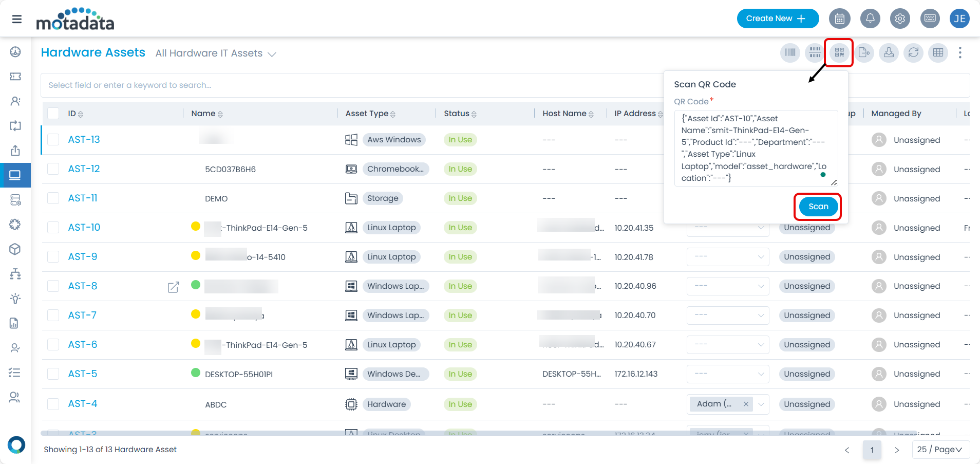Toggle the select-all checkbox in table header
Viewport: 980px width, 464px height.
[x=53, y=114]
